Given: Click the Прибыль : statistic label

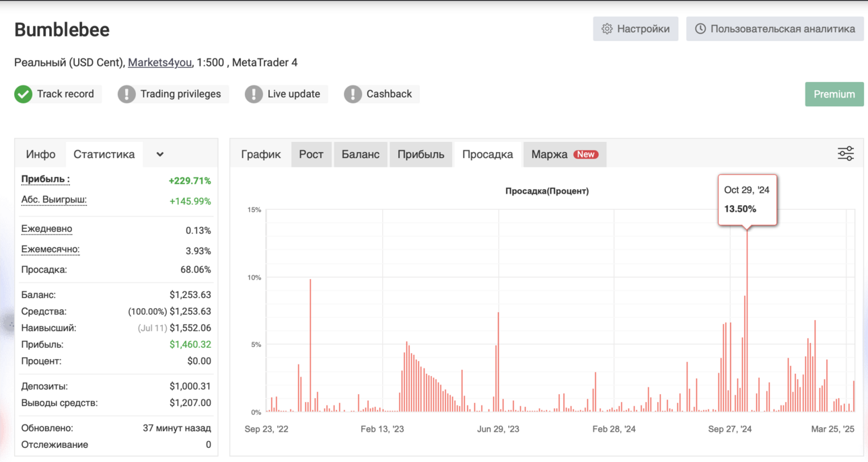Looking at the screenshot, I should pos(45,179).
